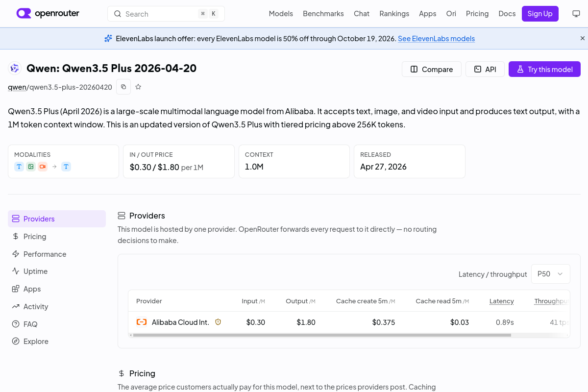Show Activity section from sidebar

57,306
